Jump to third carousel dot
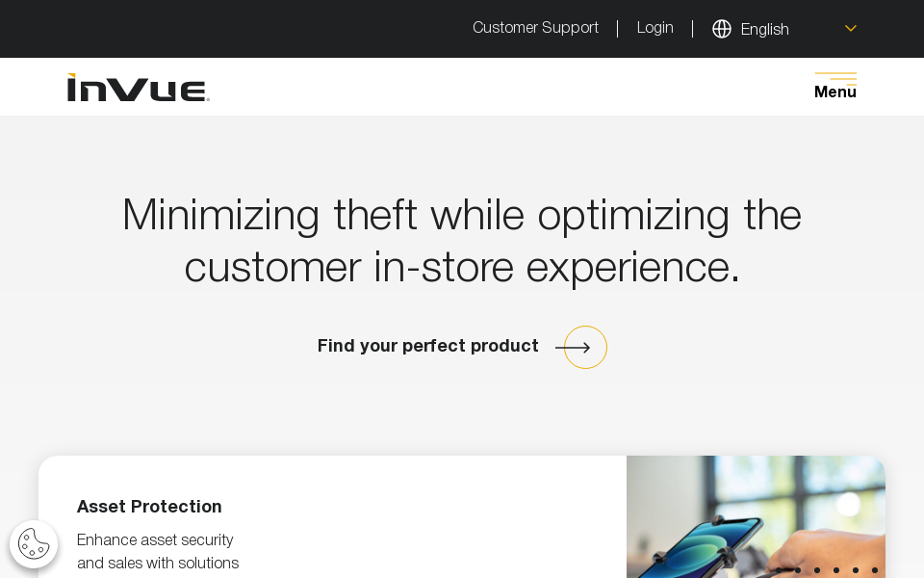This screenshot has height=578, width=924. point(817,570)
